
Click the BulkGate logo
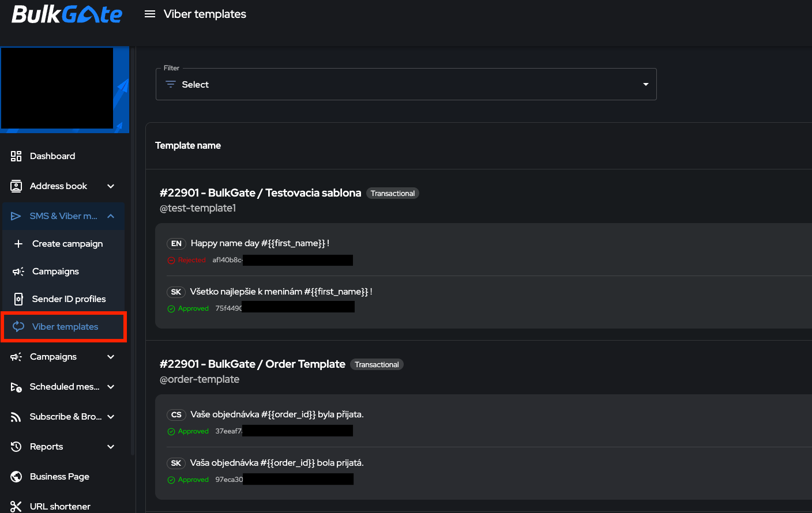(x=67, y=14)
